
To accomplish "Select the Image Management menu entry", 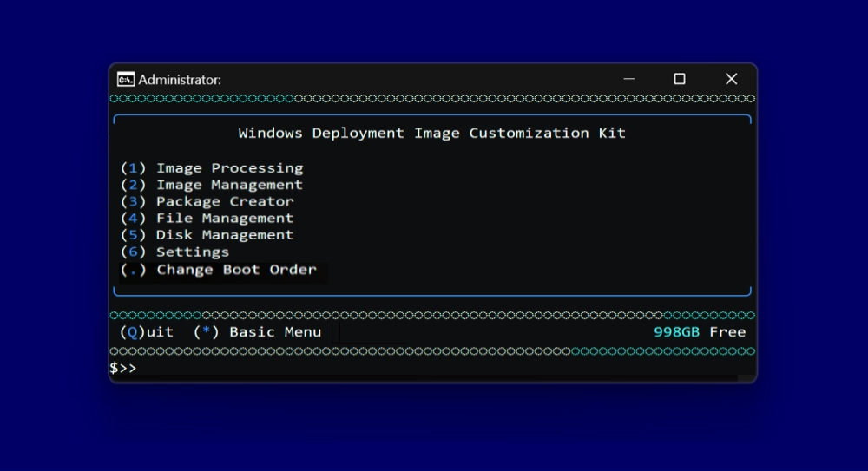I will tap(212, 185).
